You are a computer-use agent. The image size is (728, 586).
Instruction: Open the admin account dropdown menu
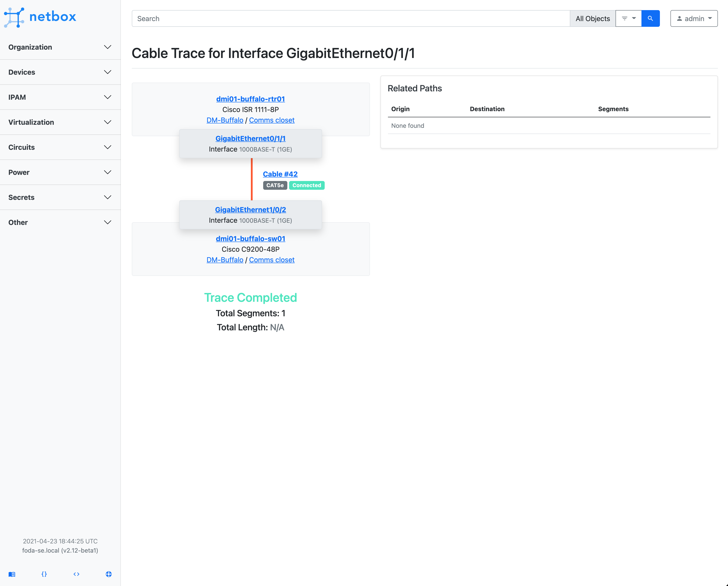click(x=710, y=18)
